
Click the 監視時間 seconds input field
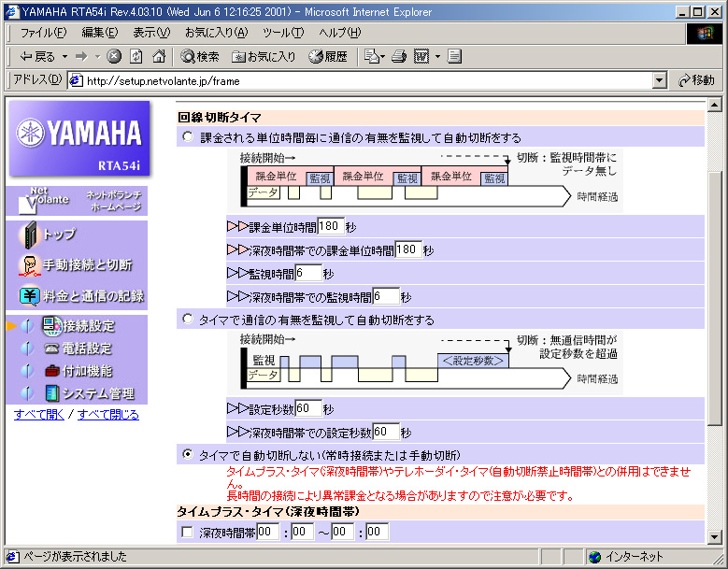pos(307,274)
